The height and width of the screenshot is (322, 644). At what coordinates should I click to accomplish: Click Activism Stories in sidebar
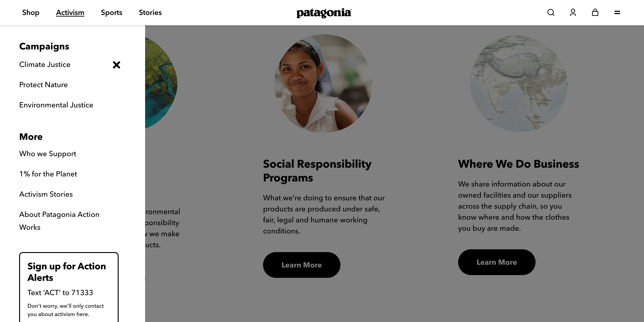(46, 194)
